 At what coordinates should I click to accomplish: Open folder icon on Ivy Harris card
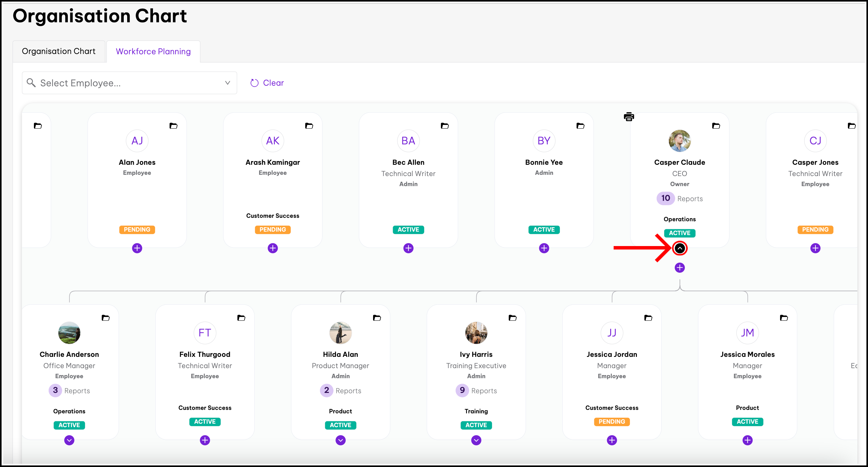click(512, 318)
